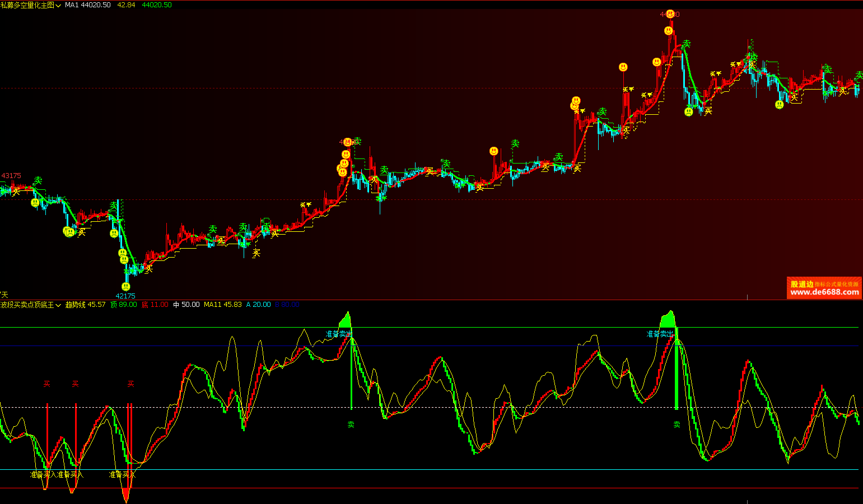Click the 股道边 logo text
Screen dimensions: 863x504
pyautogui.click(x=801, y=284)
